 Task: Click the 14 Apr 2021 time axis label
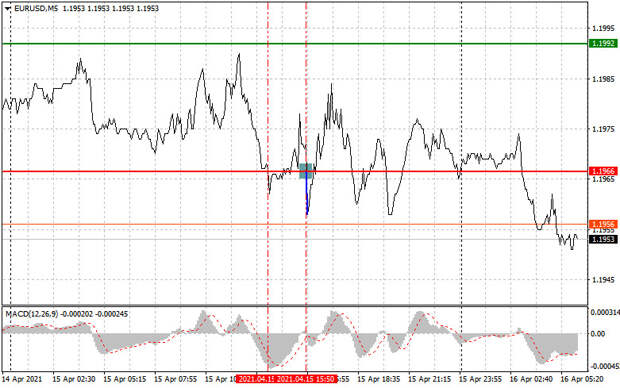coord(22,379)
